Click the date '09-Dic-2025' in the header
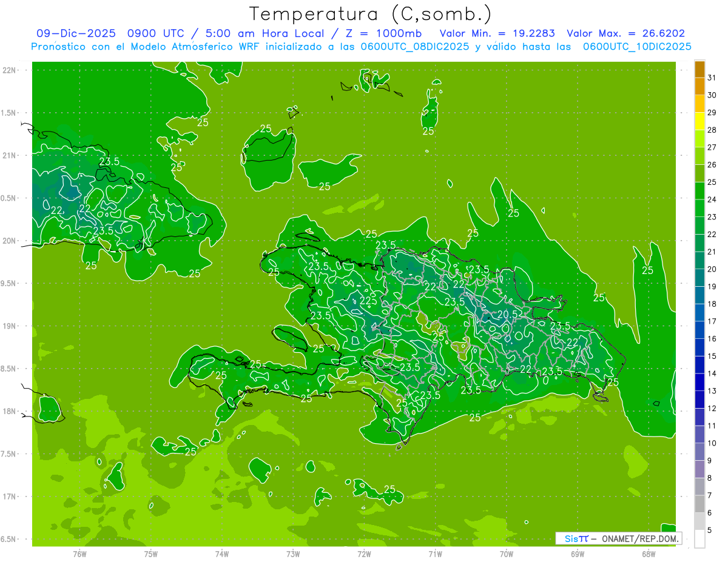The width and height of the screenshot is (728, 562). tap(76, 33)
